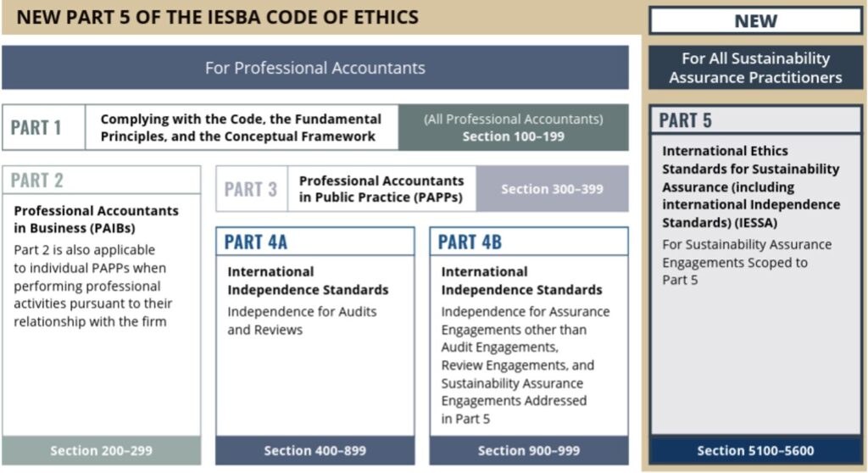
Task: Click the PART 4A header
Action: coord(315,242)
